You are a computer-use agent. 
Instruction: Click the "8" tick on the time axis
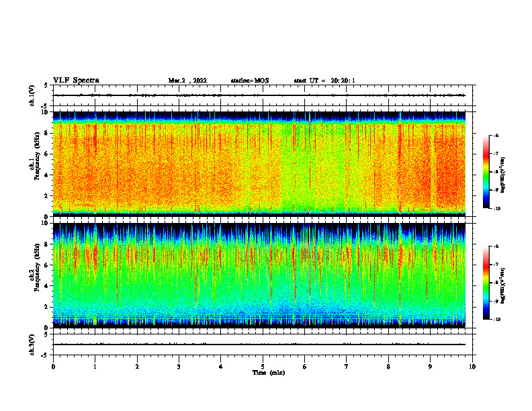click(388, 367)
